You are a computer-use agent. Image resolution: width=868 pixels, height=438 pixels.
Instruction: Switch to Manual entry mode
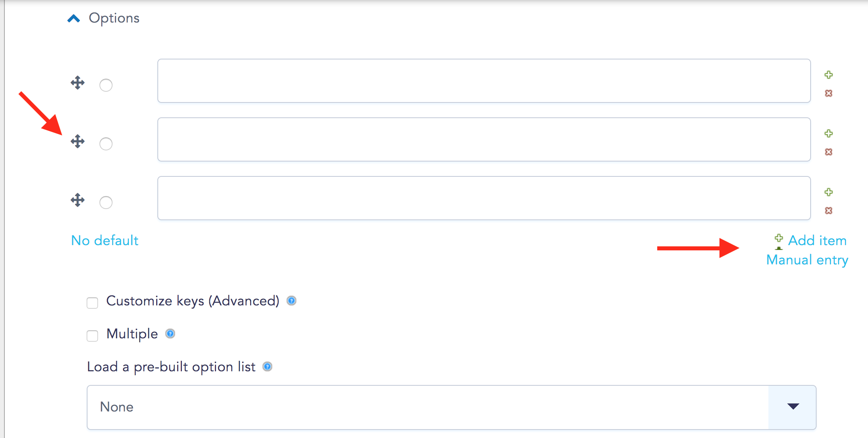[x=807, y=260]
